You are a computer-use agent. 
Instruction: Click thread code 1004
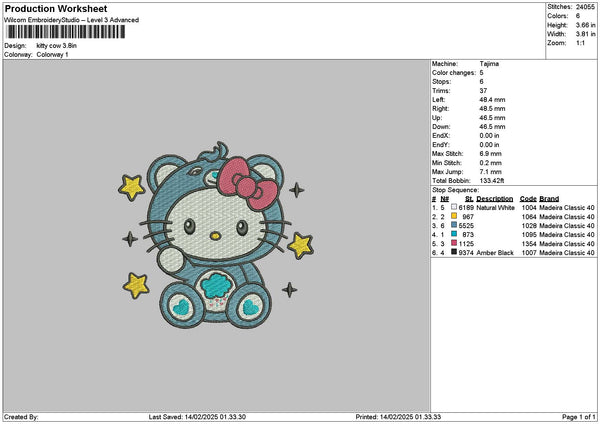pyautogui.click(x=529, y=208)
